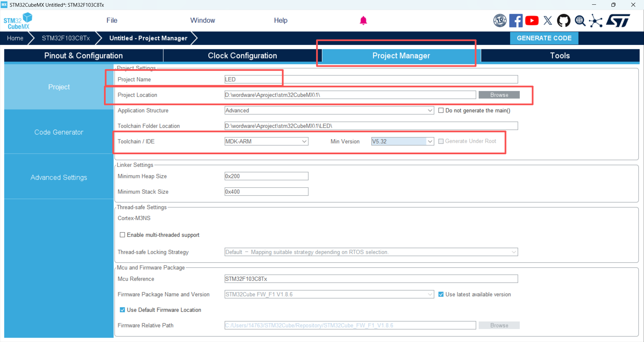Open the notification bell icon
This screenshot has width=644, height=342.
coord(363,20)
